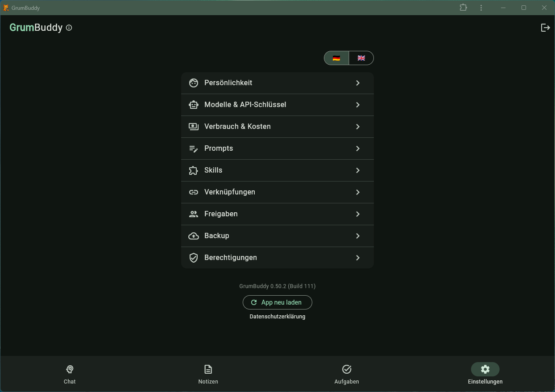Click the chevron on the Prompts row
555x392 pixels.
click(358, 149)
